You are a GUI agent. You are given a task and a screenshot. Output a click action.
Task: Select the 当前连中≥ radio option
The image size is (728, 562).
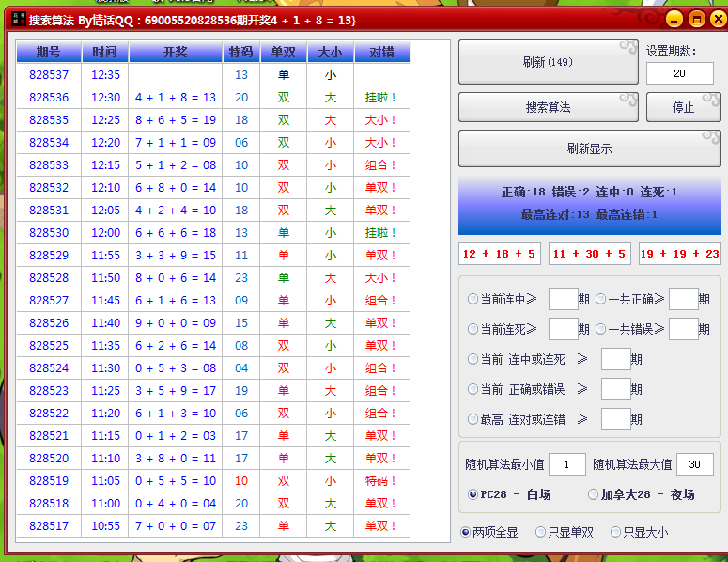point(473,300)
